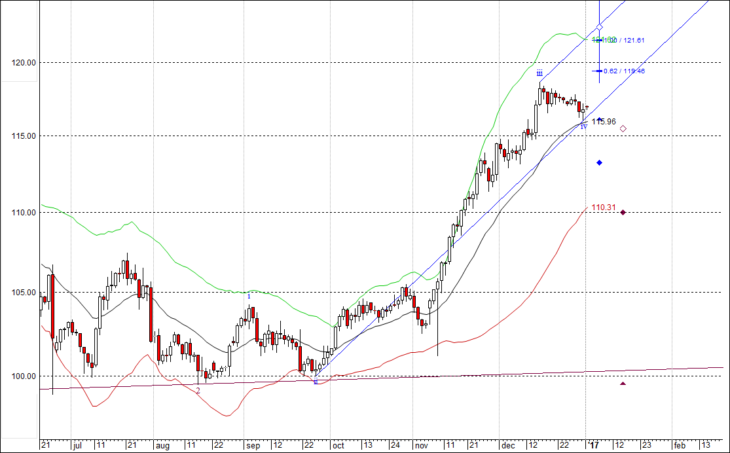Click the 110.00 price axis label
The image size is (730, 453).
click(x=24, y=213)
